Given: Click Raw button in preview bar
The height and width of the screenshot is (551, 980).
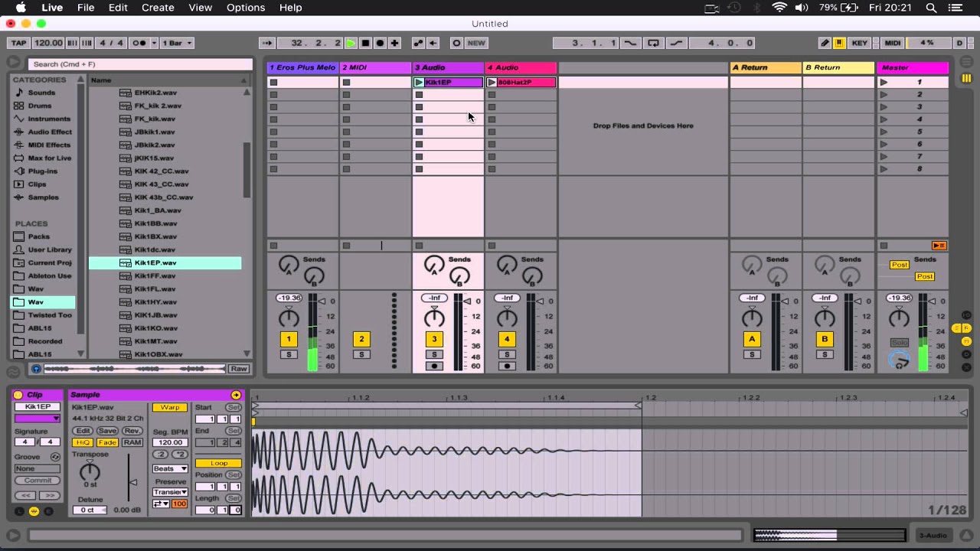Looking at the screenshot, I should coord(239,369).
